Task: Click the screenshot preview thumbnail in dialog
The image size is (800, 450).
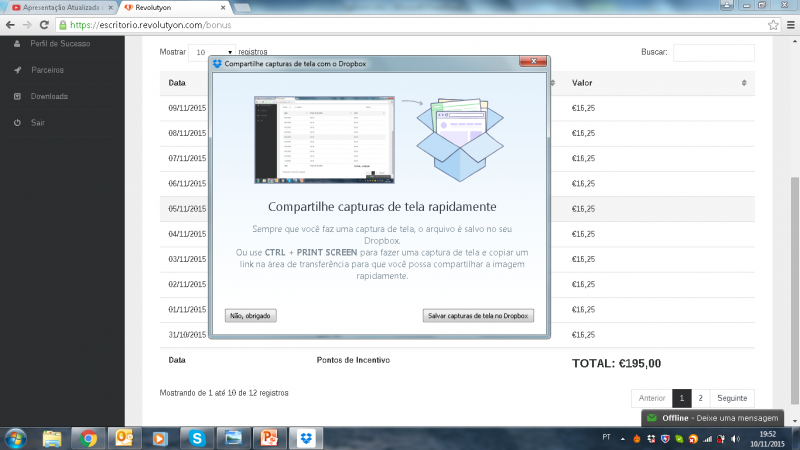Action: pos(324,140)
